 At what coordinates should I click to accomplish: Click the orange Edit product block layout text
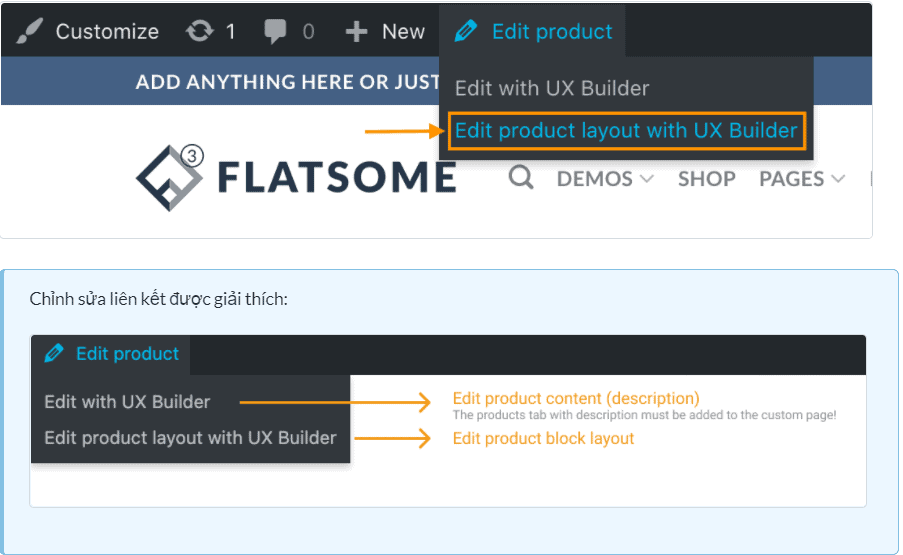point(543,438)
